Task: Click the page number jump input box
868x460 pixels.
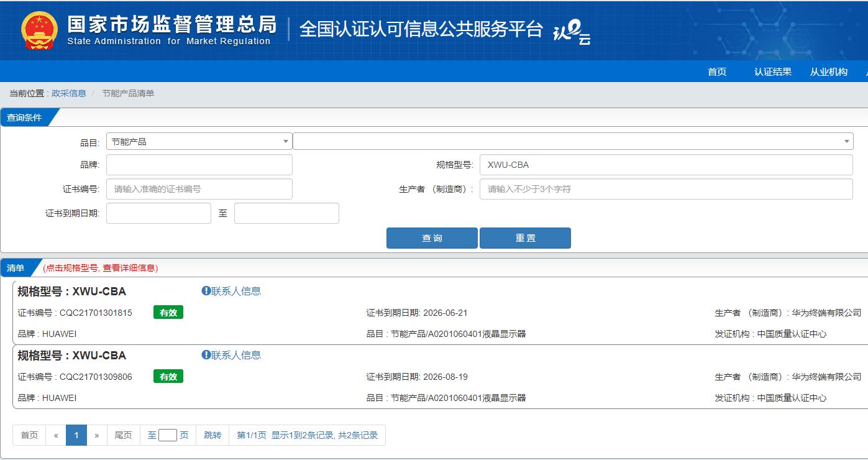Action: click(x=168, y=435)
